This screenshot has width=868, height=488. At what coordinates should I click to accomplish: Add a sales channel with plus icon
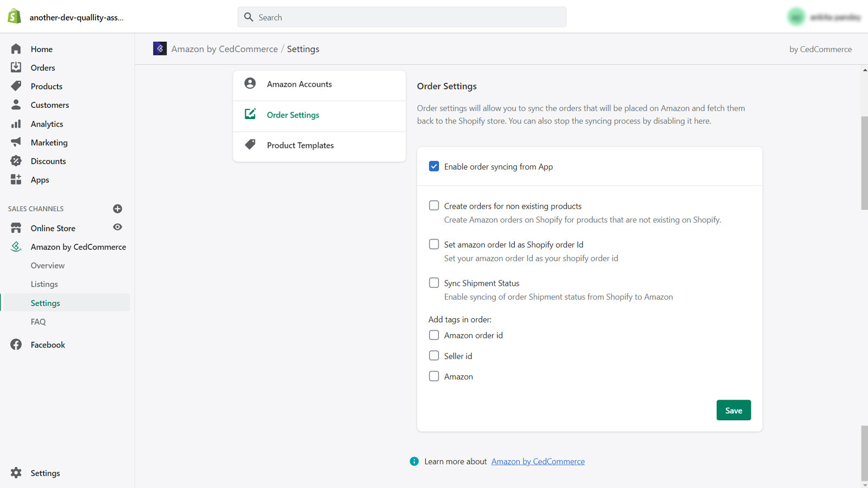coord(117,209)
